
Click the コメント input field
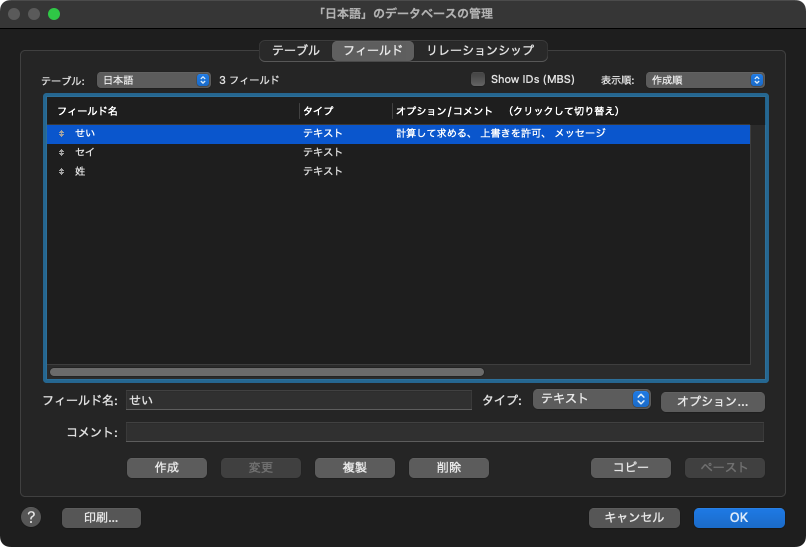coord(445,432)
